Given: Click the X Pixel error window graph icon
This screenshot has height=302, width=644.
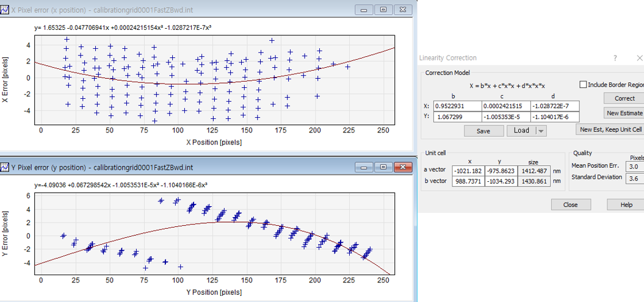Looking at the screenshot, I should 5,10.
